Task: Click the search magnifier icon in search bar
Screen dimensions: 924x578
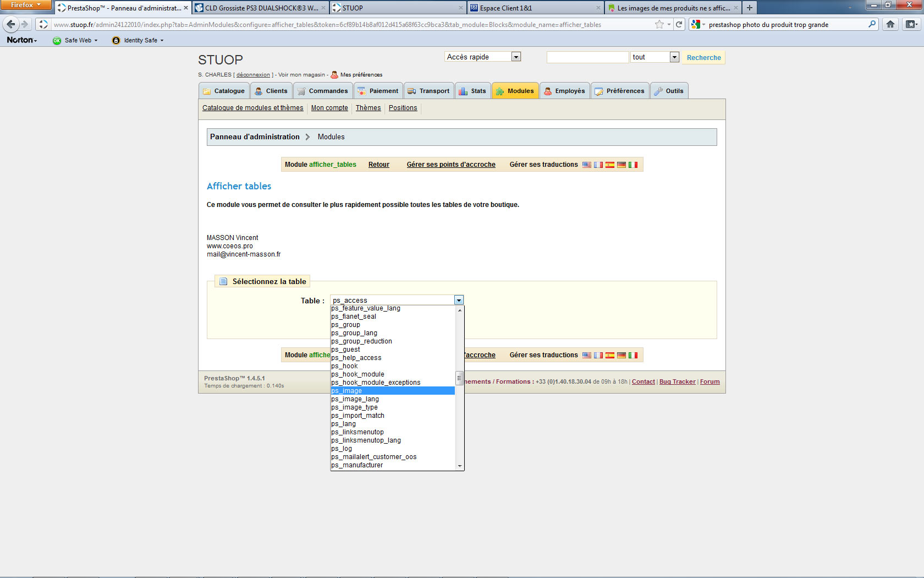Action: (872, 24)
